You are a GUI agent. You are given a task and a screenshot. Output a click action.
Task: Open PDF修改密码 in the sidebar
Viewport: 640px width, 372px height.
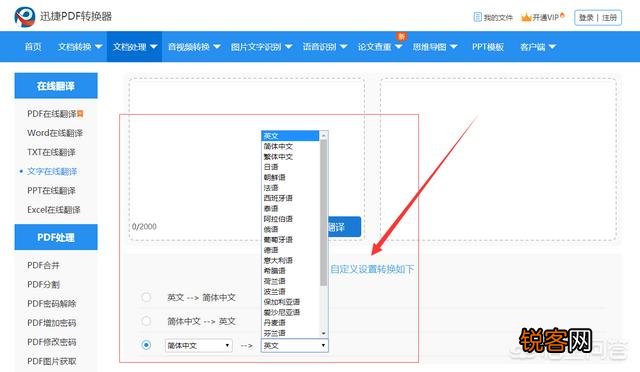pos(51,342)
